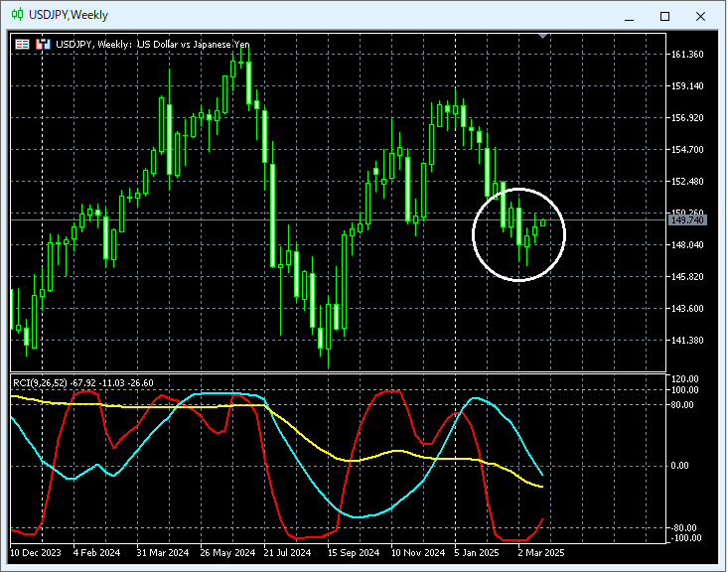Click the 141.380 price scale label
Image resolution: width=728 pixels, height=572 pixels.
point(687,341)
